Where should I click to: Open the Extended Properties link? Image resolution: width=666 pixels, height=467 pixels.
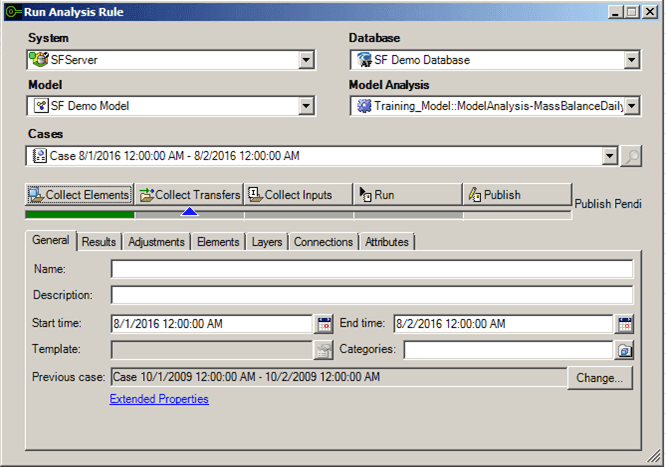click(x=159, y=399)
